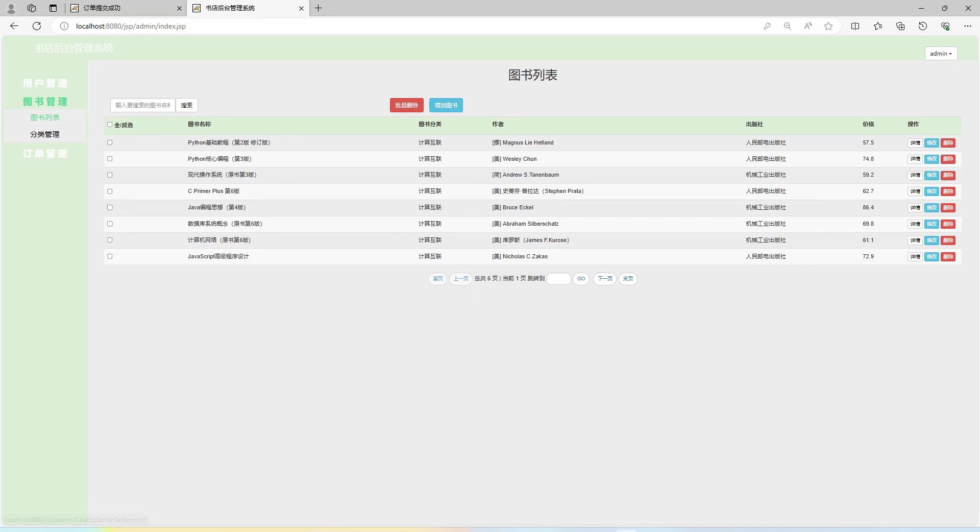Open split screen icon in toolbar
This screenshot has width=980, height=532.
click(855, 26)
